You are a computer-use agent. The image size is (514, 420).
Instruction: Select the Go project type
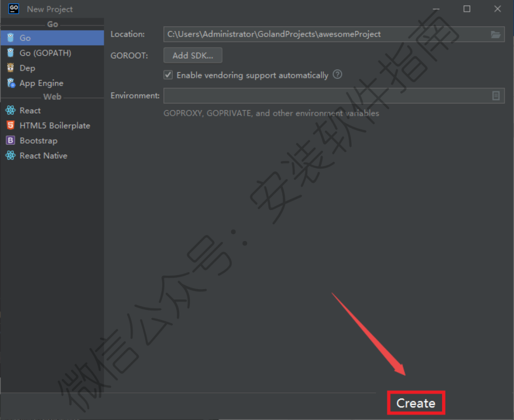[52, 38]
